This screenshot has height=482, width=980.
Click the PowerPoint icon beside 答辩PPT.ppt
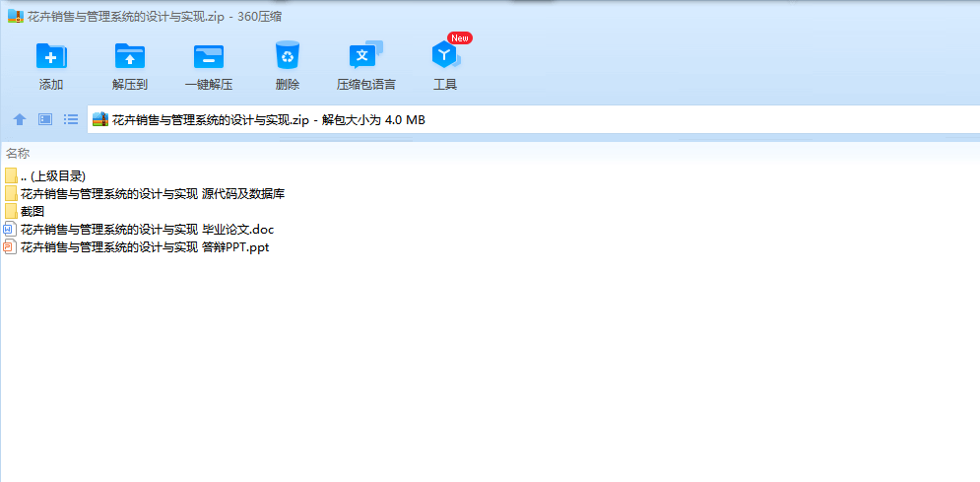[x=11, y=247]
